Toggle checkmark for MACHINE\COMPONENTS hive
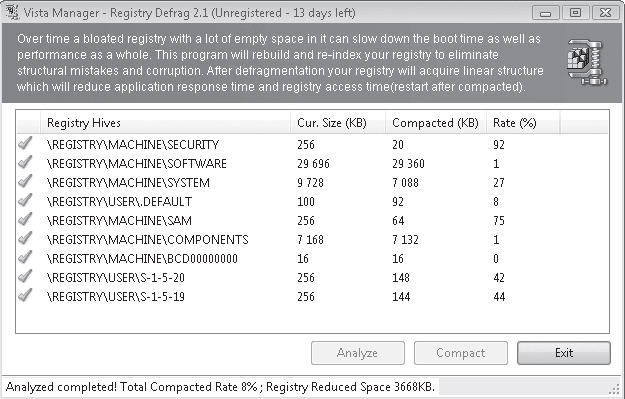The height and width of the screenshot is (399, 625). click(25, 239)
